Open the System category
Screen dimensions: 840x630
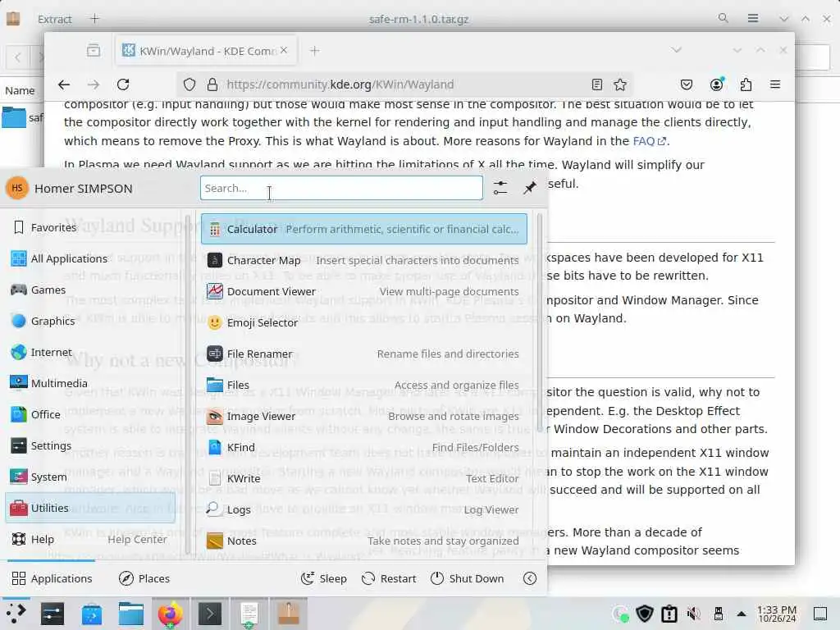90,477
